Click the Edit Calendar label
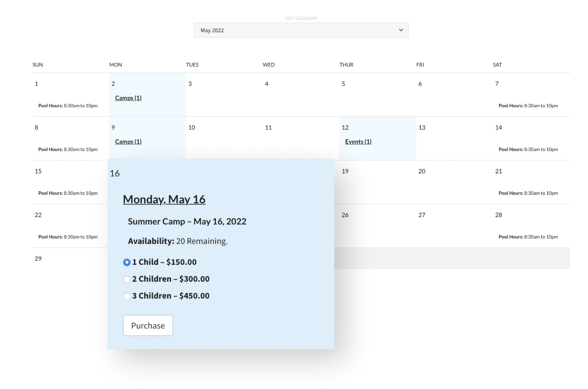Image resolution: width=588 pixels, height=389 pixels. point(301,18)
